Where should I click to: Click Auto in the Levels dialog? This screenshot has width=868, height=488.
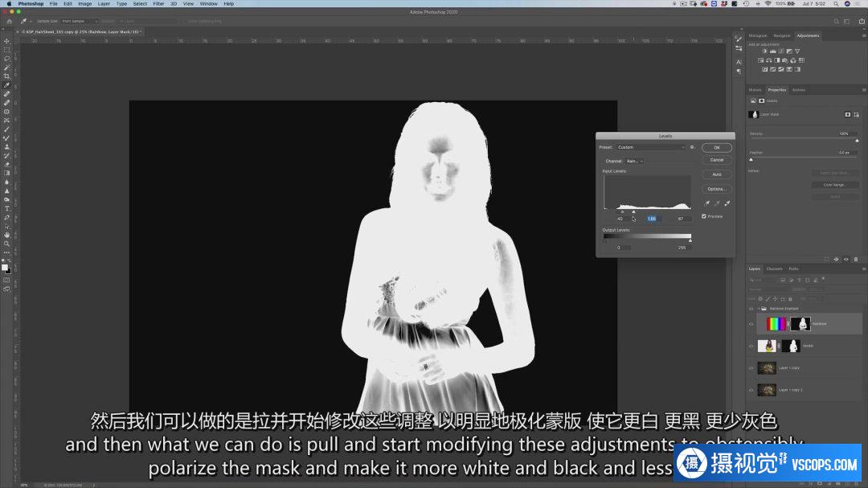716,174
